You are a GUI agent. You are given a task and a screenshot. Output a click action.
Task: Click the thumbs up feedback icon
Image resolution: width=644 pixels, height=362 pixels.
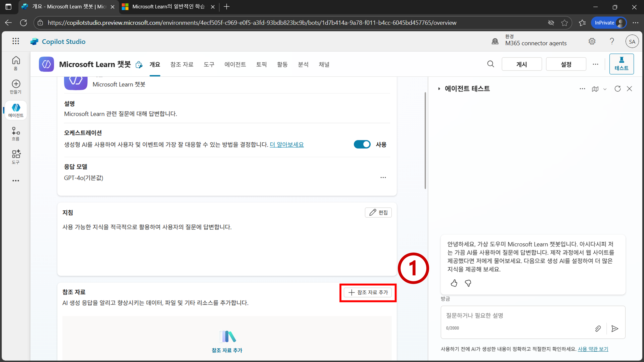coord(454,283)
